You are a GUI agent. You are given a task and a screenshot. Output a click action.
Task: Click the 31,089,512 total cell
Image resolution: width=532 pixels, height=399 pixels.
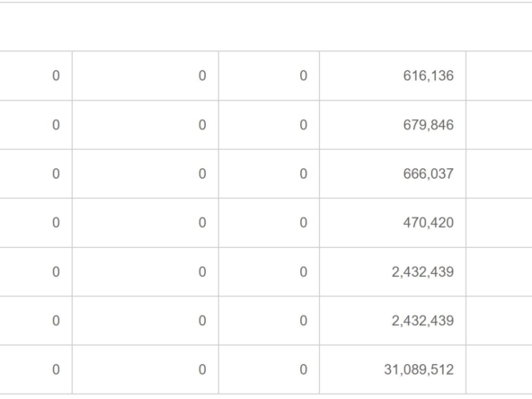click(x=393, y=369)
